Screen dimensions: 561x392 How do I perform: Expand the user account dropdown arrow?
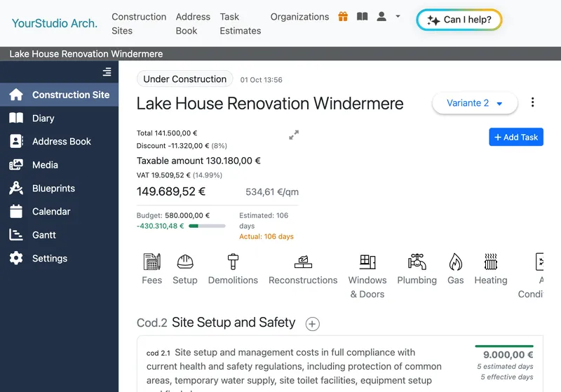pyautogui.click(x=398, y=16)
